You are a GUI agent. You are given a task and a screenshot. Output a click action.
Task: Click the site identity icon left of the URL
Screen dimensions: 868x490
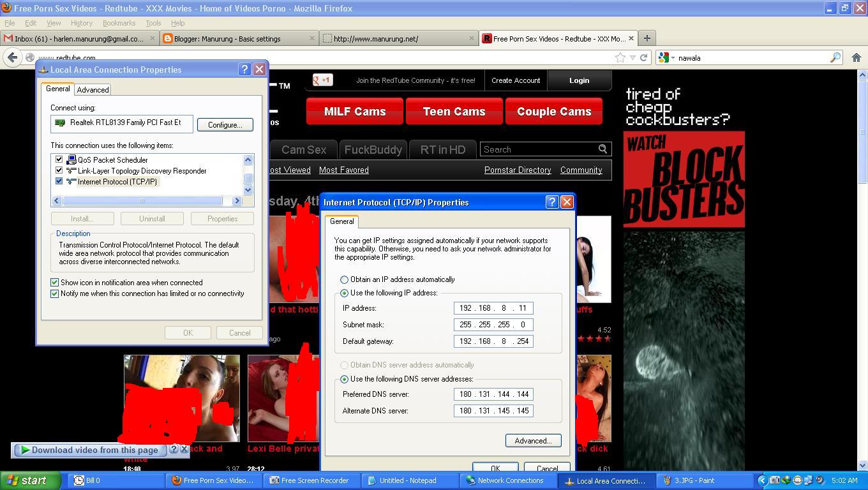[29, 57]
